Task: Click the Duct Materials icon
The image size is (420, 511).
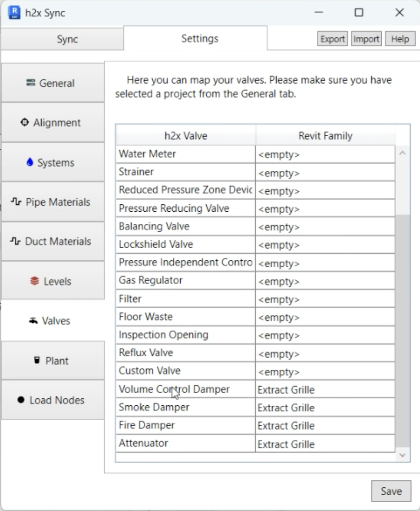Action: 15,241
